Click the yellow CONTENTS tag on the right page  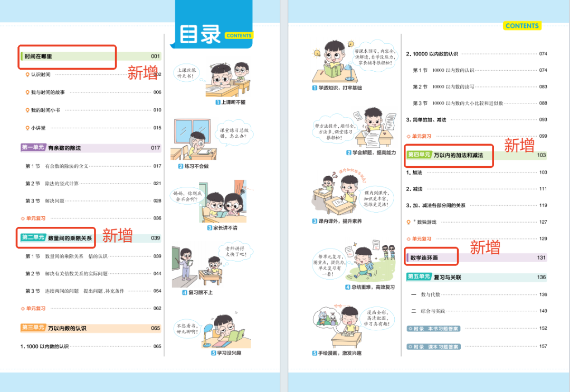click(521, 26)
